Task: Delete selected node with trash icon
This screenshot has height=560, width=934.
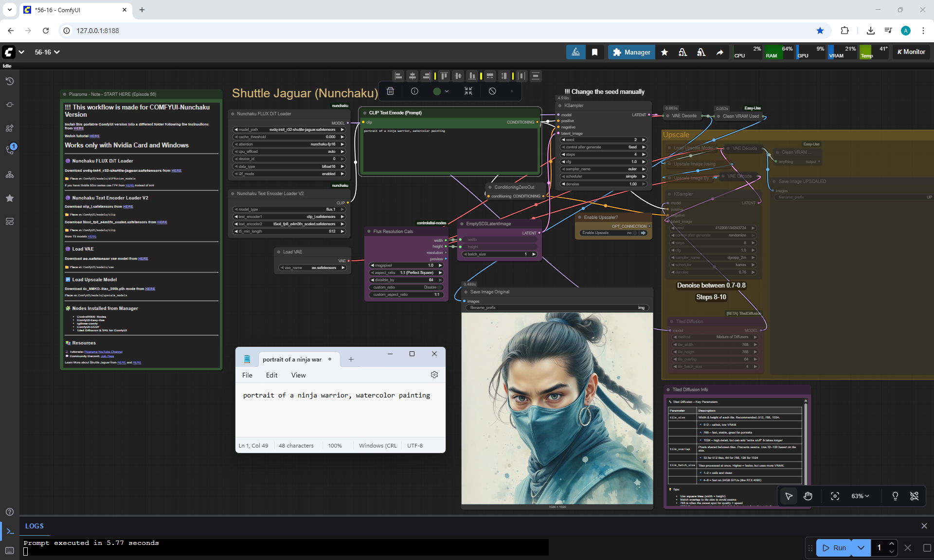Action: pos(390,91)
